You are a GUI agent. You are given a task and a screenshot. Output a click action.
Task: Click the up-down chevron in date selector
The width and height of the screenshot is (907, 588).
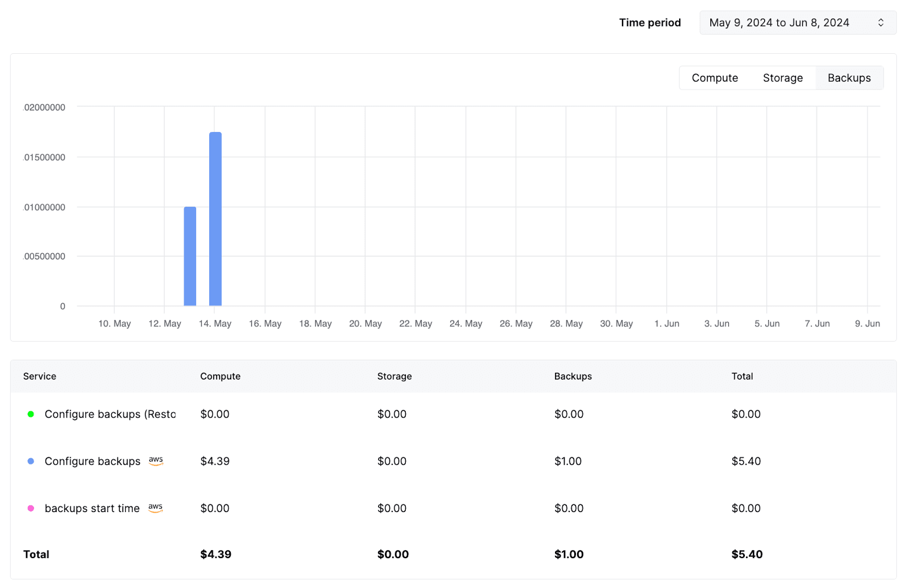click(880, 23)
